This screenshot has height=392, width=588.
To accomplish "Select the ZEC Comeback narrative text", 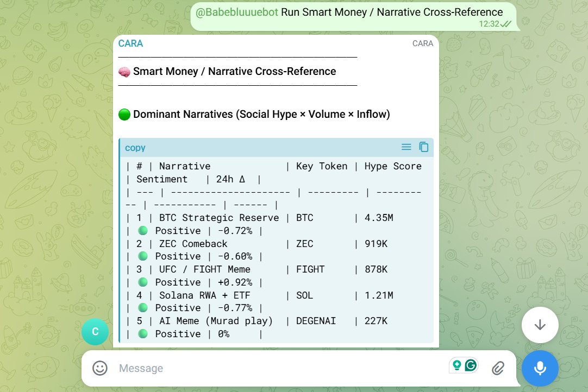I will pyautogui.click(x=193, y=244).
